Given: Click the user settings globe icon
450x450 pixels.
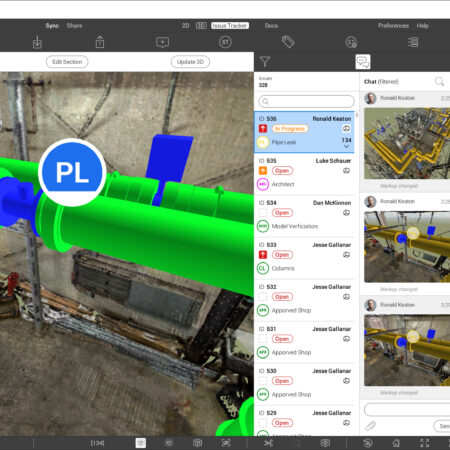Looking at the screenshot, I should [x=351, y=42].
